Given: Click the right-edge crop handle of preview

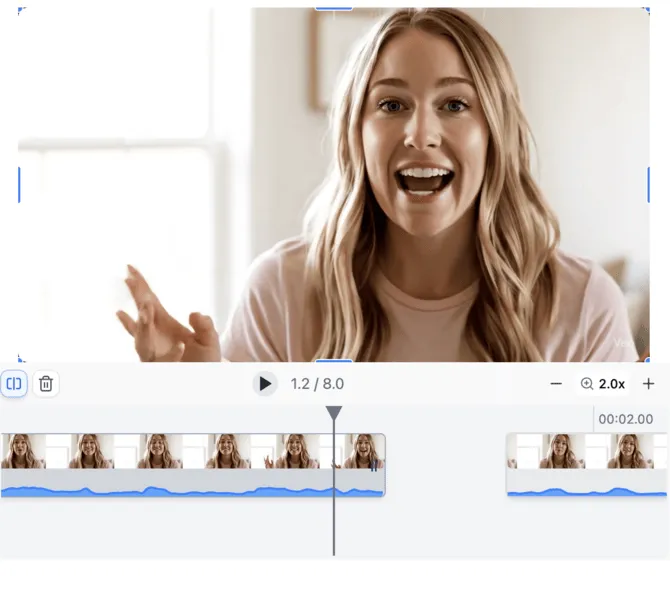Looking at the screenshot, I should [649, 185].
